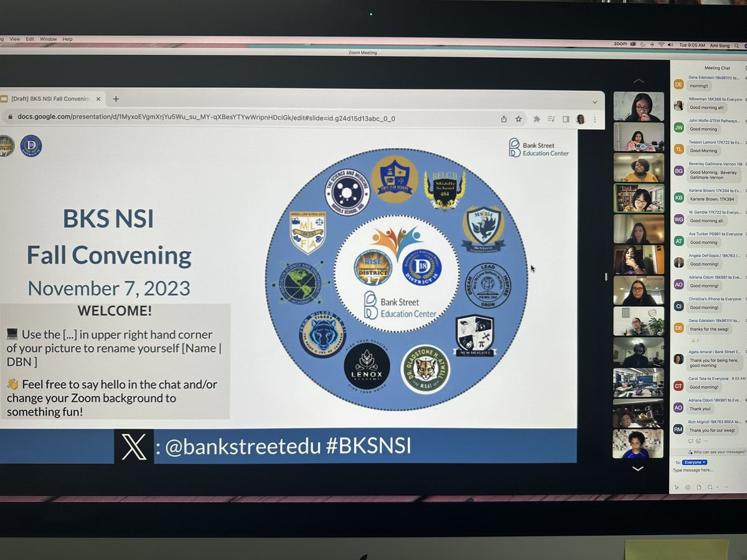The image size is (747, 560).
Task: Show previous participant videos with up chevron
Action: pyautogui.click(x=638, y=81)
